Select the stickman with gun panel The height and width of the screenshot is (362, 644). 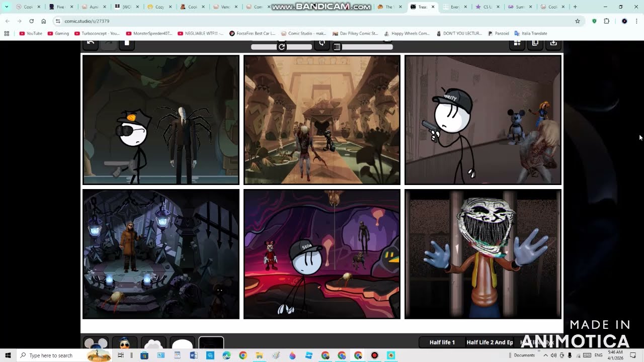click(483, 120)
